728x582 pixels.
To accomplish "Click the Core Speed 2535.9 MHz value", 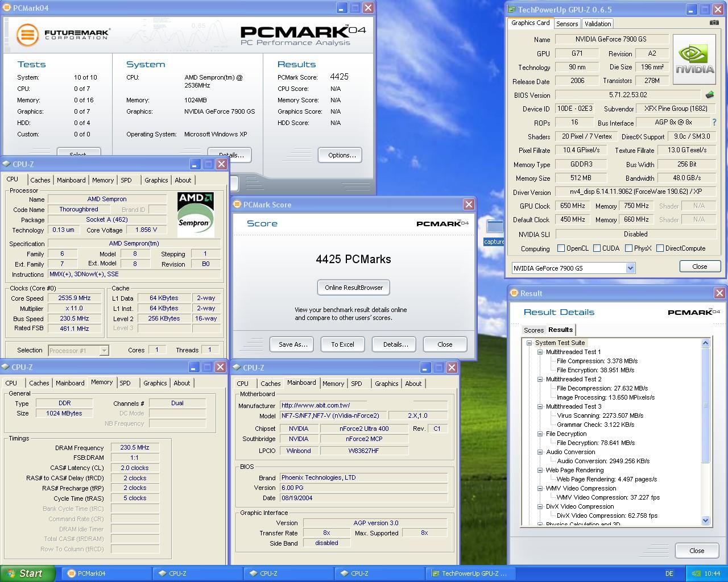I will coord(75,298).
